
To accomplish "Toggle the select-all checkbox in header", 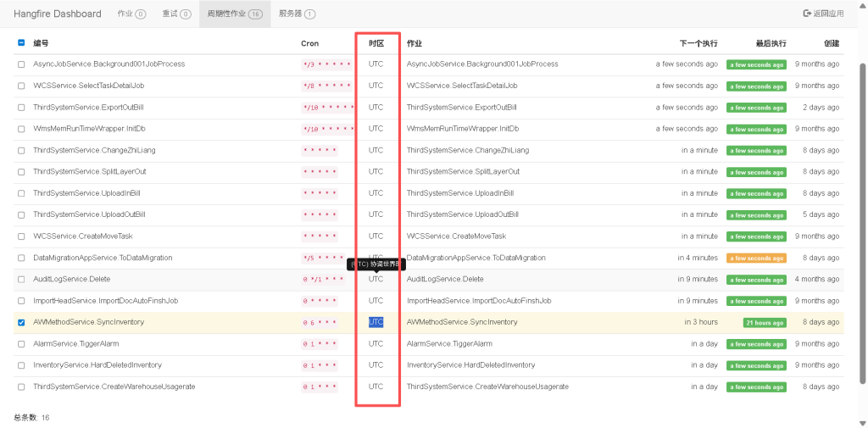I will coord(21,42).
